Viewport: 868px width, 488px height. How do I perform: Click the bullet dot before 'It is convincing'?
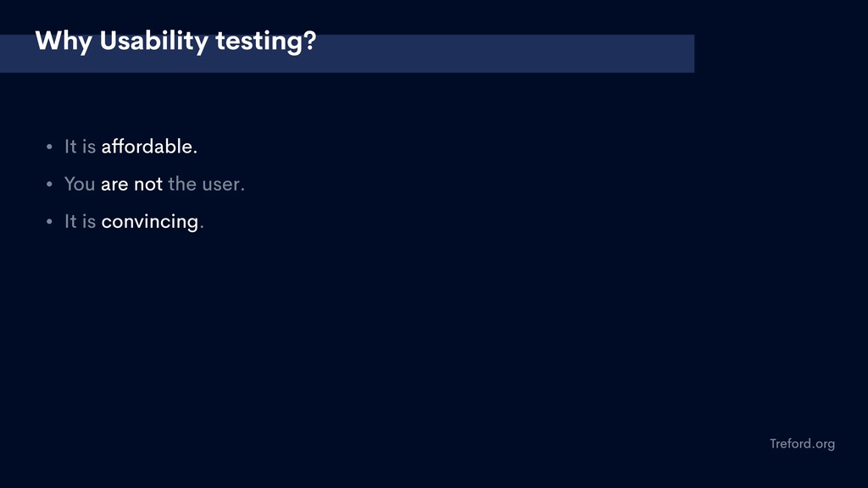[x=49, y=221]
